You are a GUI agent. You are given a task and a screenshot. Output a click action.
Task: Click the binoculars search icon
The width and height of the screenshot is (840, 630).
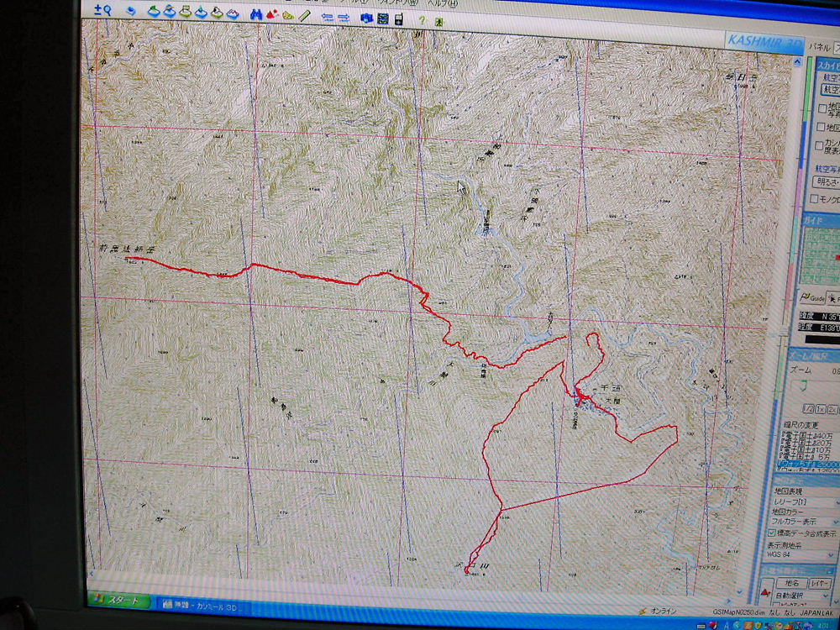(257, 13)
